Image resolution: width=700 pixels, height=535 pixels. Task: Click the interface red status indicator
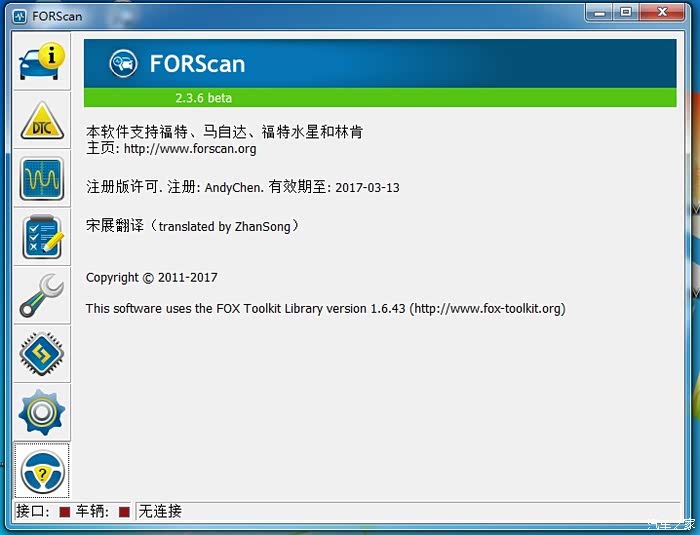coord(65,512)
